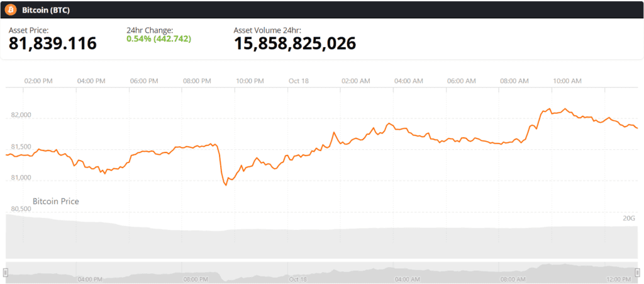Click the 06:00 PM top axis label
The image size is (644, 284).
coord(144,81)
